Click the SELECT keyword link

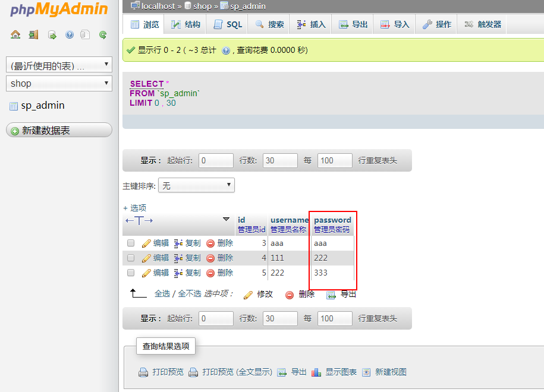[146, 84]
